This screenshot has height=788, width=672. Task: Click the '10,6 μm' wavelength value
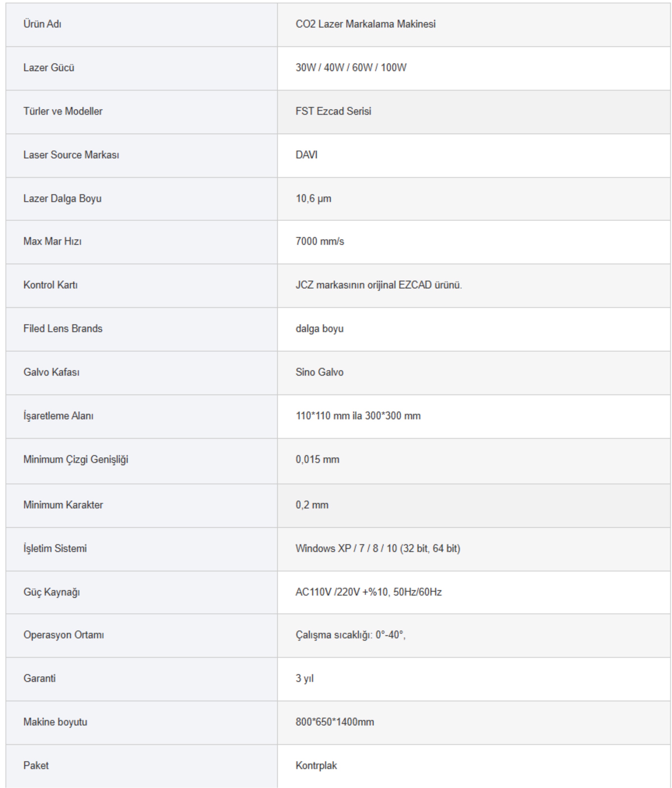coord(313,198)
